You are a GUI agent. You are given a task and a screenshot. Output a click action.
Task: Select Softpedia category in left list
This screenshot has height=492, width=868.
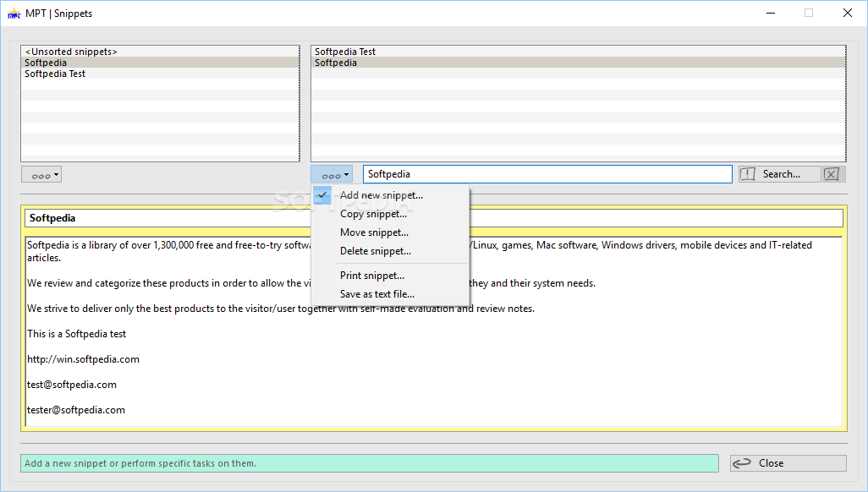pos(161,63)
